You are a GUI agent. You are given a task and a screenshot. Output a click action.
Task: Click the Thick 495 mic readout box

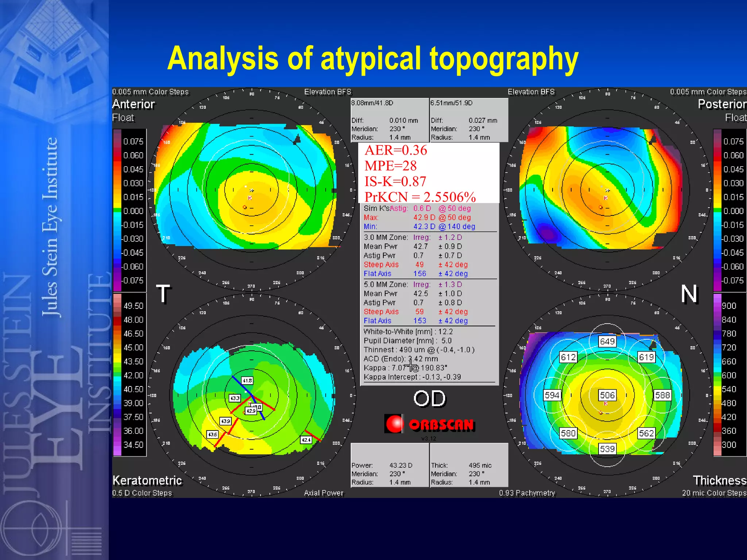tap(469, 465)
